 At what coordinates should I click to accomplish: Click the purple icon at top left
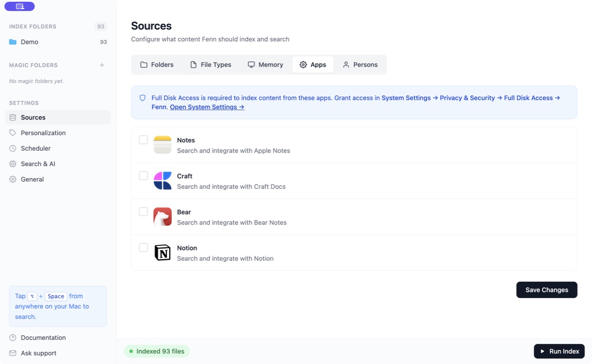(19, 6)
